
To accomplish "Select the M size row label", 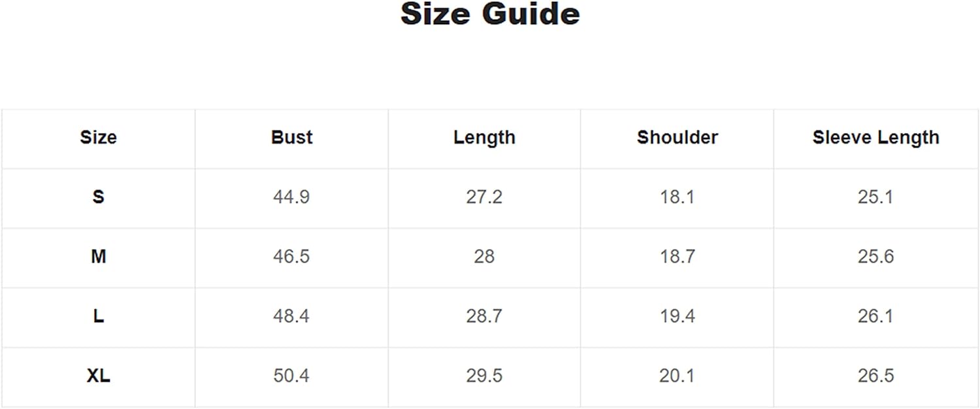I will [98, 256].
